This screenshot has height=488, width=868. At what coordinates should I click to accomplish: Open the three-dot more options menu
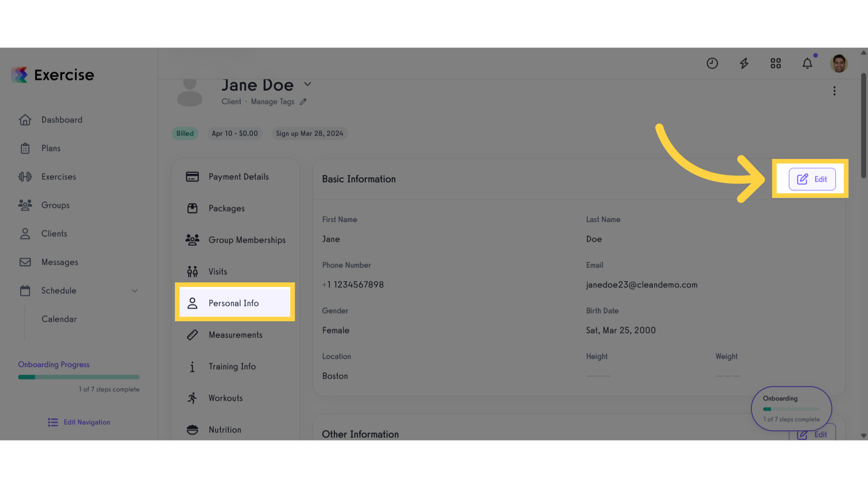pos(835,91)
